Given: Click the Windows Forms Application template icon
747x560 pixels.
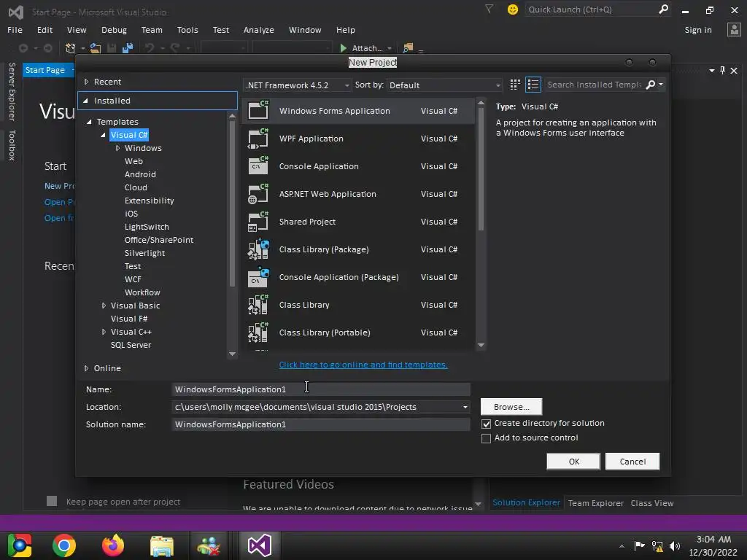Looking at the screenshot, I should pyautogui.click(x=258, y=111).
